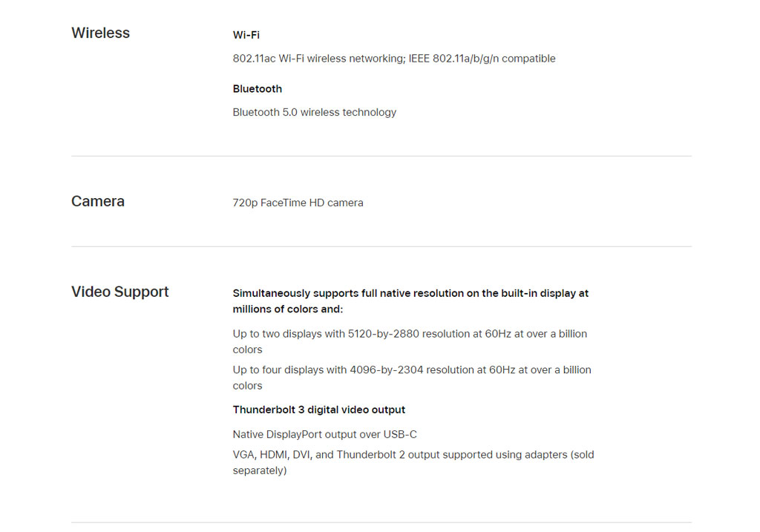
Task: Click the Thunderbolt 3 digital video output heading
Action: [x=319, y=410]
